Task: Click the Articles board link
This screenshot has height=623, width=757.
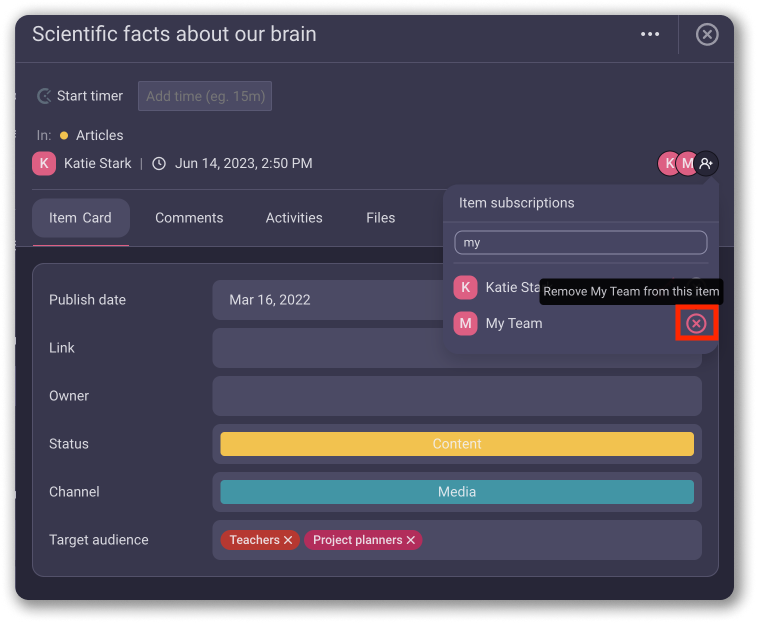Action: (x=99, y=135)
